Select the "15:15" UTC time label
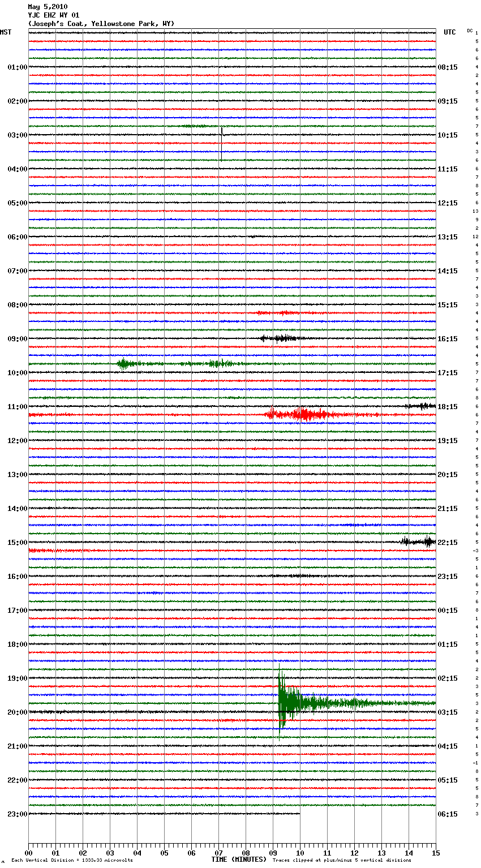This screenshot has width=481, height=868. coord(448,305)
